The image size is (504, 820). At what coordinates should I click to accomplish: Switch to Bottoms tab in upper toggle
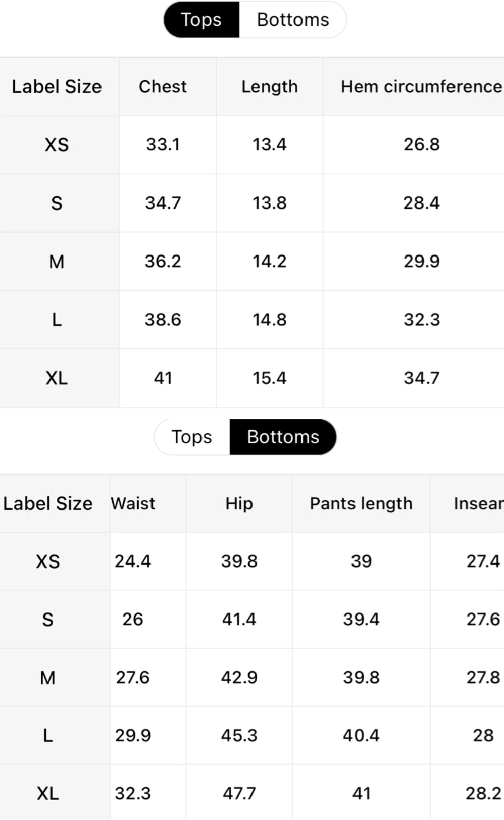293,20
